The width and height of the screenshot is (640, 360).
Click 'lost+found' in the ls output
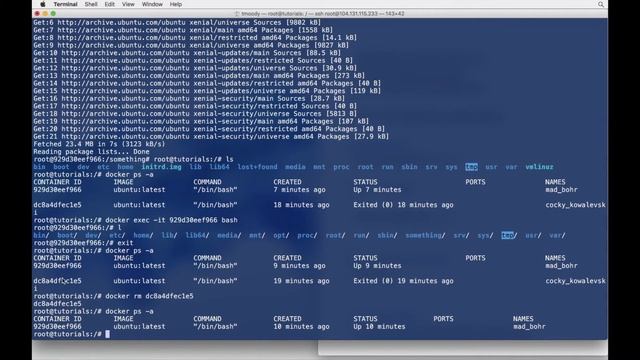tap(257, 167)
